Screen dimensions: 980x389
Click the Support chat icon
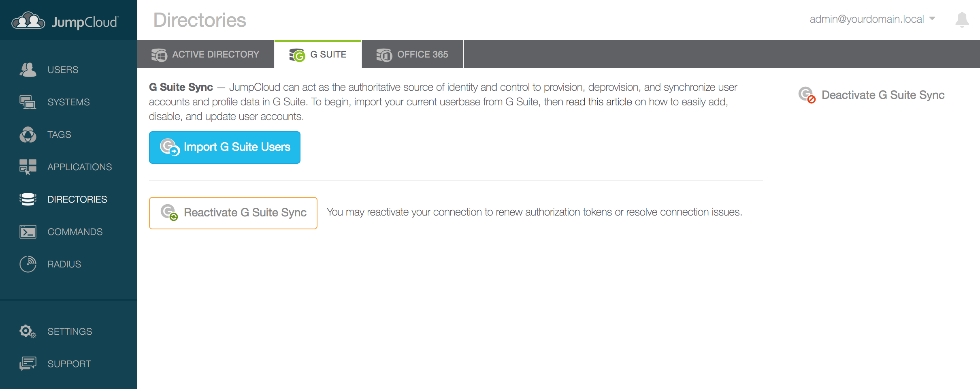[28, 364]
